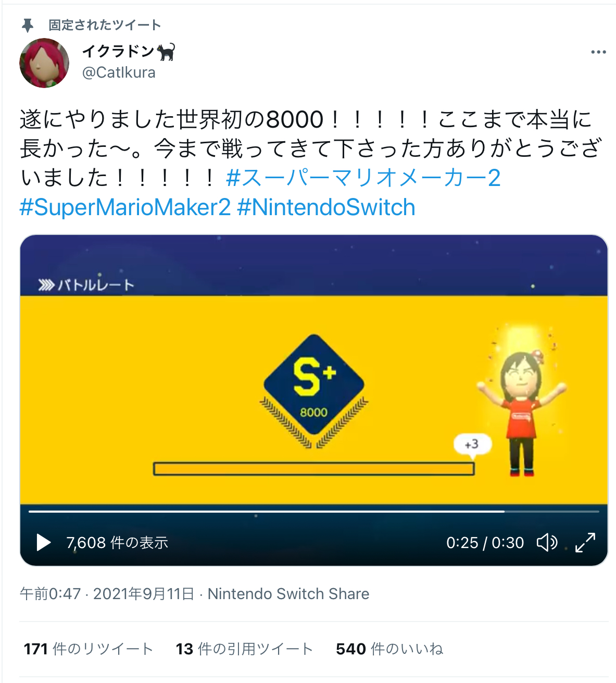Click the cat emoji beside the username

(x=167, y=52)
